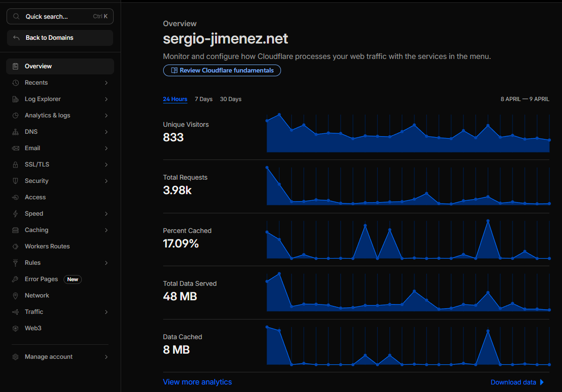This screenshot has width=562, height=392.
Task: Click the Rules filter icon
Action: click(15, 263)
